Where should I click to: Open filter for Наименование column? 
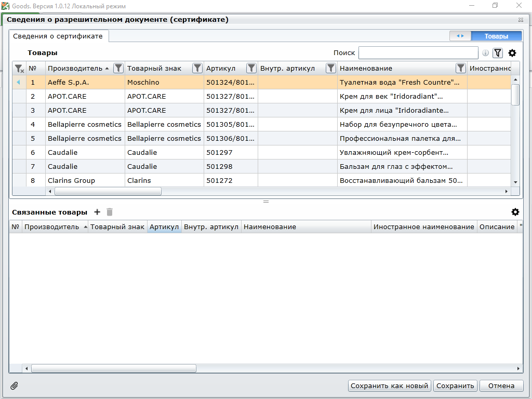click(x=460, y=68)
